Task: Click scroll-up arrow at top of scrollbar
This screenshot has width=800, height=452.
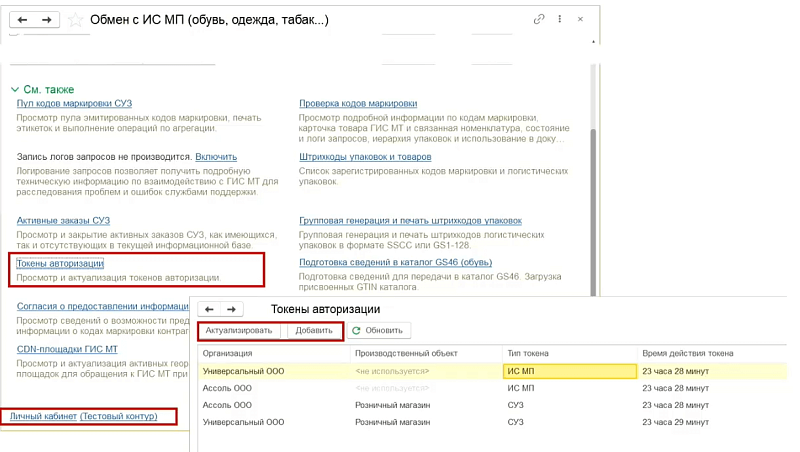Action: [593, 42]
